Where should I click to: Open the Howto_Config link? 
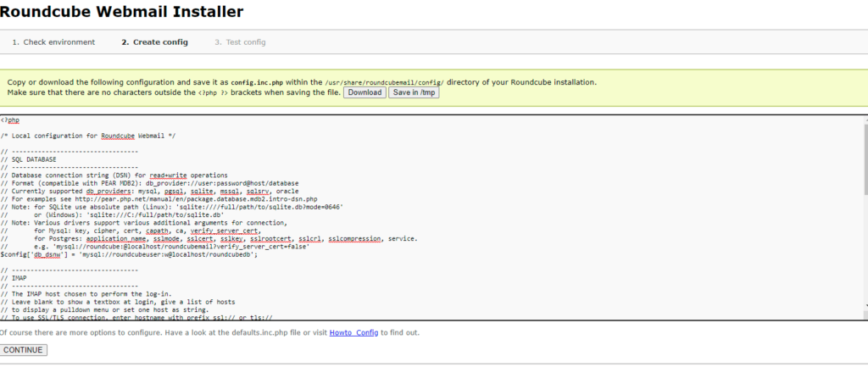click(353, 332)
